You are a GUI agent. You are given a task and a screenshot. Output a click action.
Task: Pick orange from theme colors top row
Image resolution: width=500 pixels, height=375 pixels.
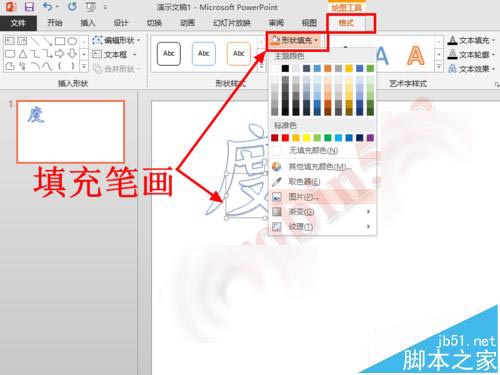328,69
